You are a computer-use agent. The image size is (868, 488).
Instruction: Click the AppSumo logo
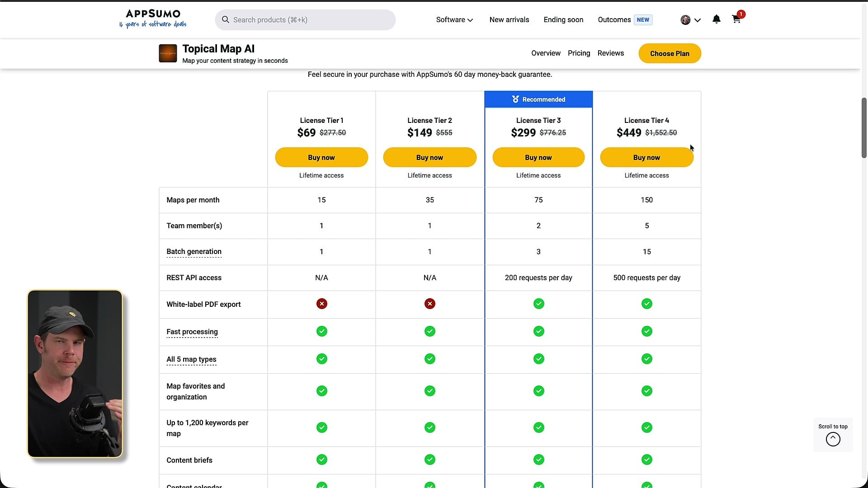pyautogui.click(x=153, y=19)
